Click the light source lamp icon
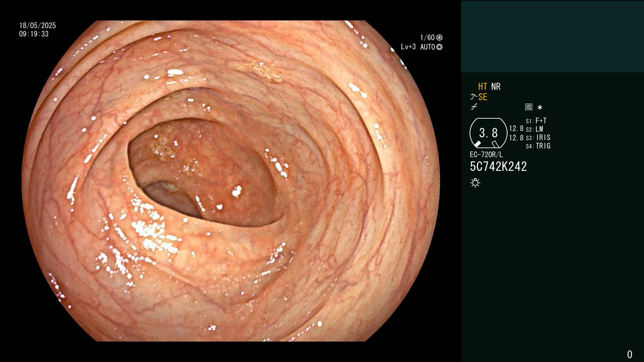 475,183
